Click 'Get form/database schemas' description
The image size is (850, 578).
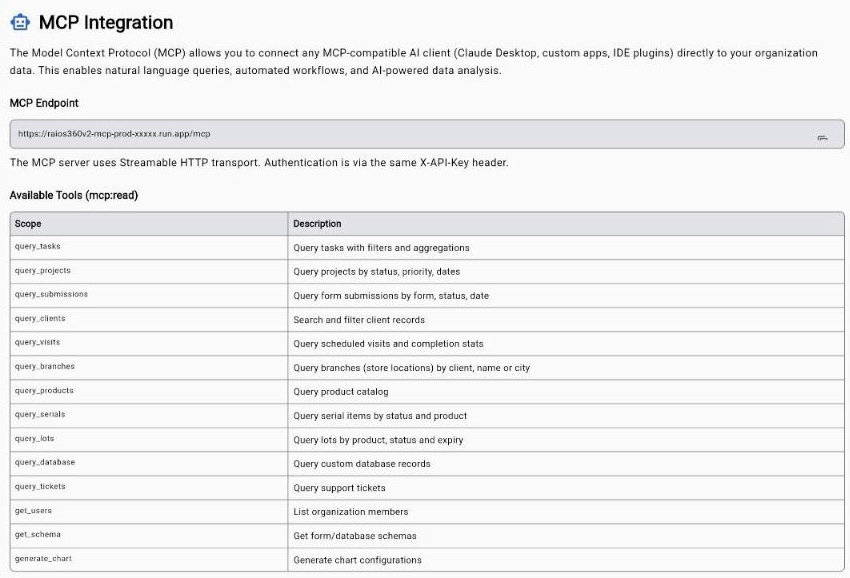(355, 536)
